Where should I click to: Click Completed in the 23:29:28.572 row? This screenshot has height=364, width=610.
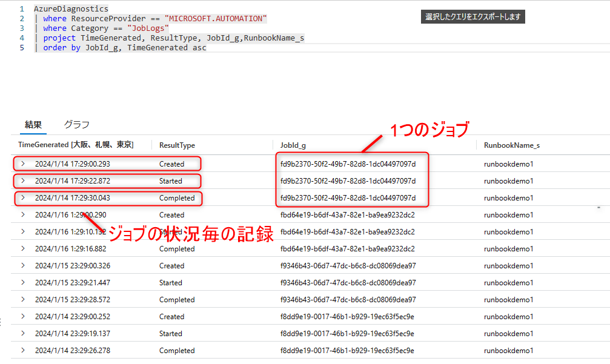click(177, 300)
